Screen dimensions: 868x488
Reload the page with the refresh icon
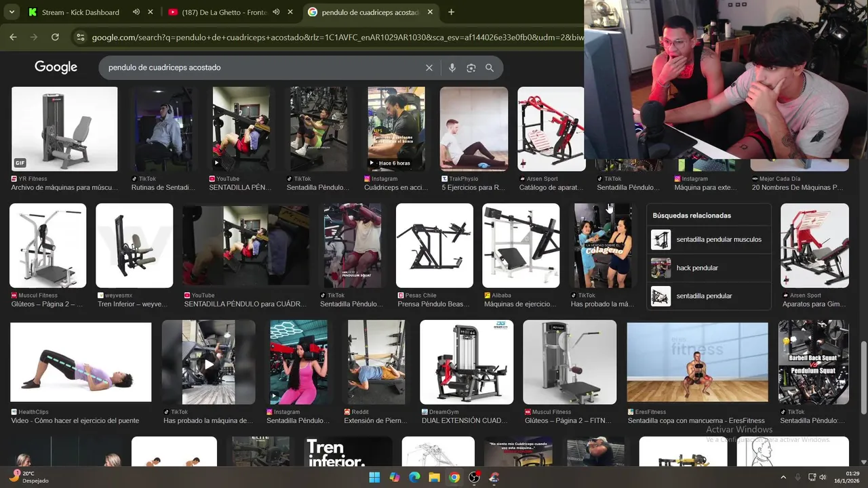pyautogui.click(x=55, y=37)
